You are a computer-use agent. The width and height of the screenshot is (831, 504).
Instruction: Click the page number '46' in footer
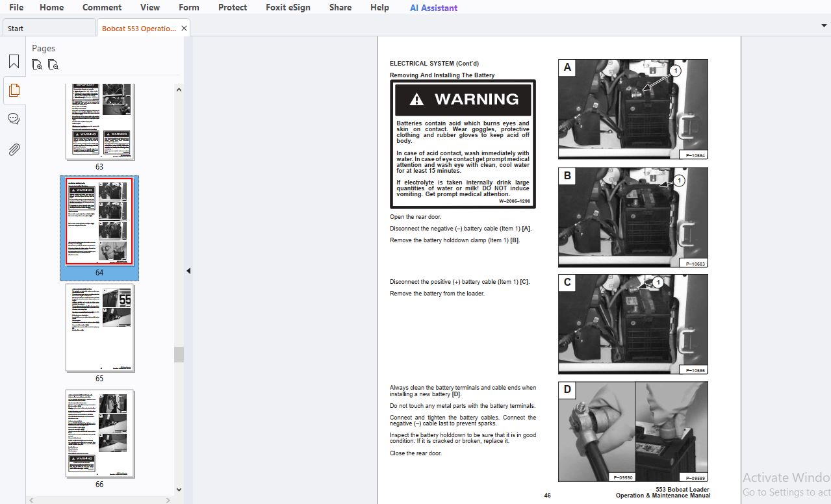pos(548,496)
